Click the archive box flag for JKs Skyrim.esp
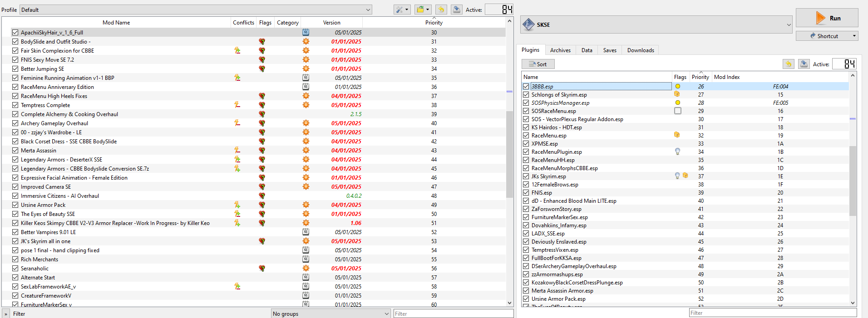868x318 pixels. [x=685, y=176]
